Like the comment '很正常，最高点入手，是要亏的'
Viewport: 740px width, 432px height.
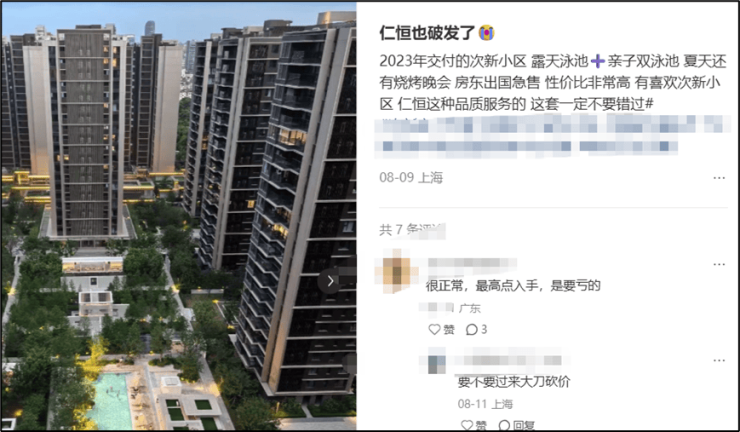441,330
